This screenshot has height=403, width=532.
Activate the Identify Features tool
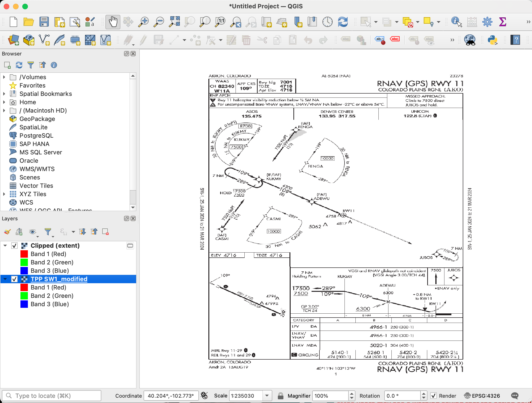point(456,22)
